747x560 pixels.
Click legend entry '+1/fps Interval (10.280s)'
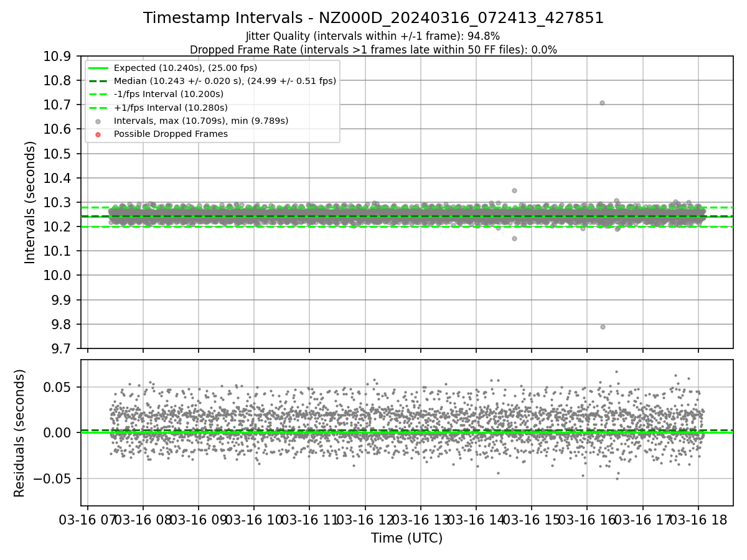pyautogui.click(x=171, y=108)
